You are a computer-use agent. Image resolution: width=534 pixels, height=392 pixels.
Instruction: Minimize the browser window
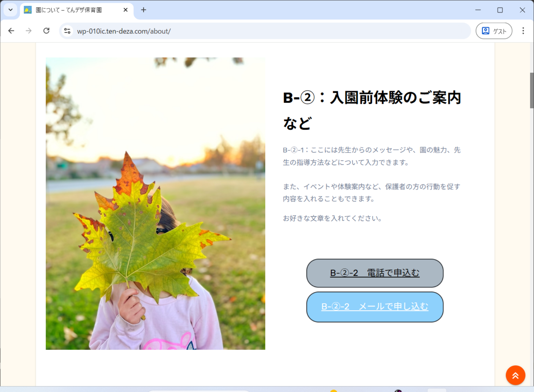[478, 10]
